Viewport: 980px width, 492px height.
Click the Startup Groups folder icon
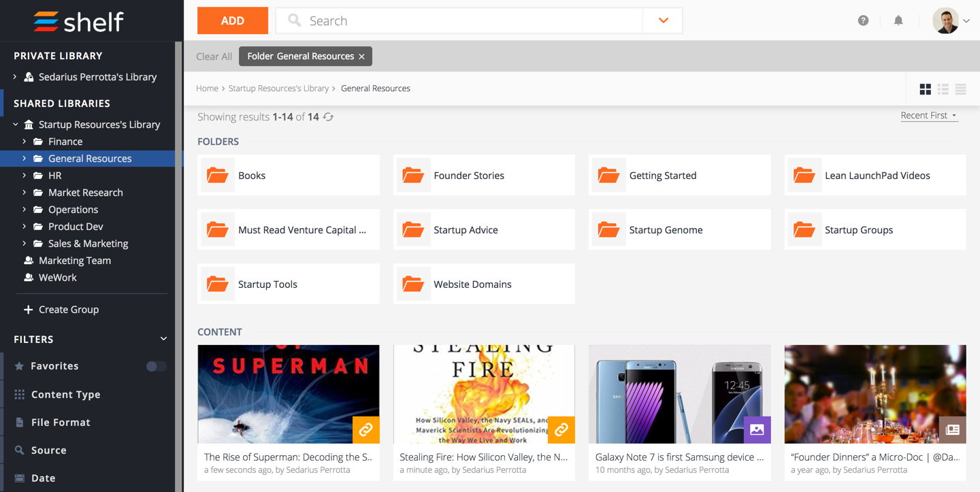click(x=804, y=229)
